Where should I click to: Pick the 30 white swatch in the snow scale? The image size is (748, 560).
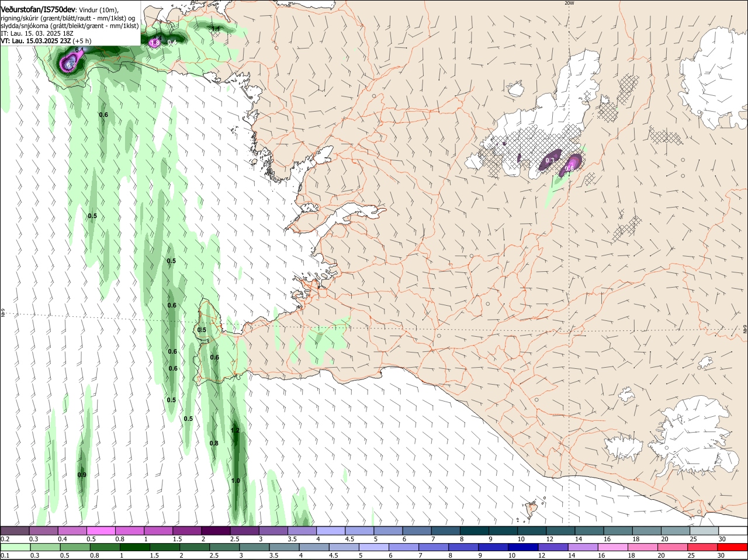[x=732, y=530]
